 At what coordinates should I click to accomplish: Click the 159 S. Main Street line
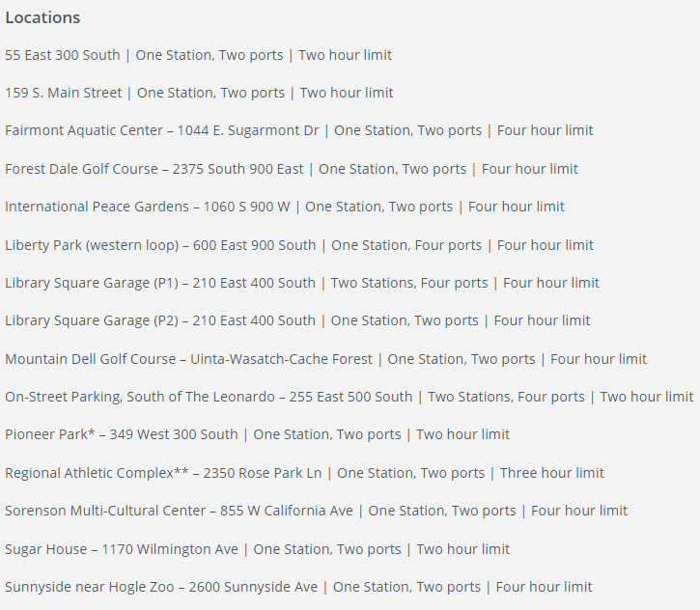click(199, 93)
